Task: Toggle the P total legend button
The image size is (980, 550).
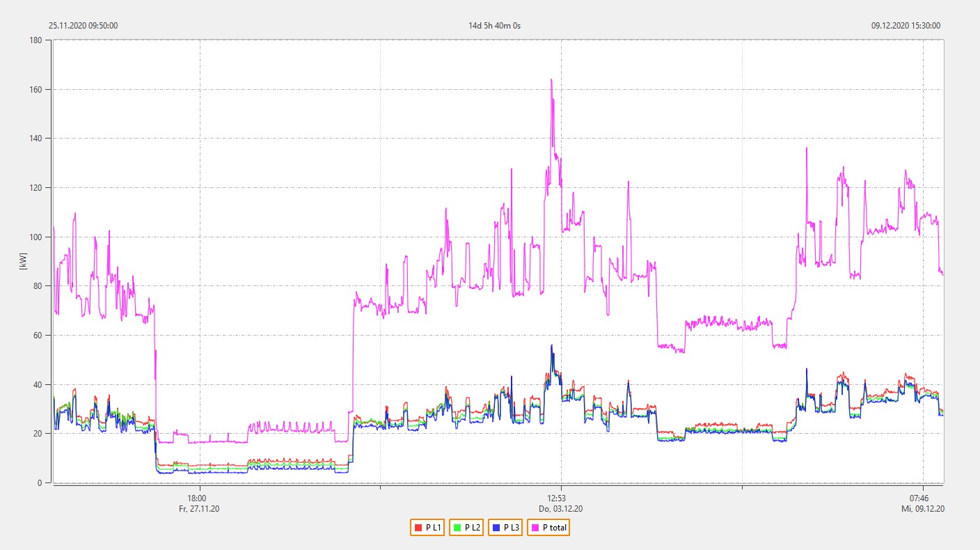Action: point(548,528)
